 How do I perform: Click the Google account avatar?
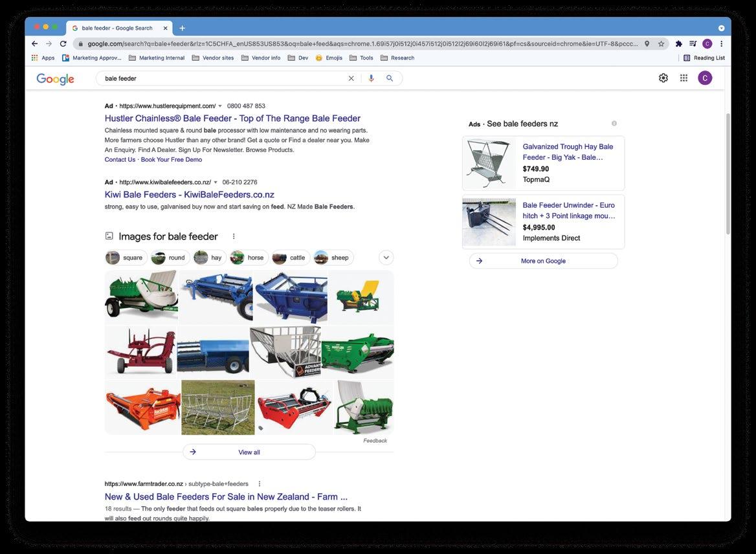pyautogui.click(x=705, y=78)
